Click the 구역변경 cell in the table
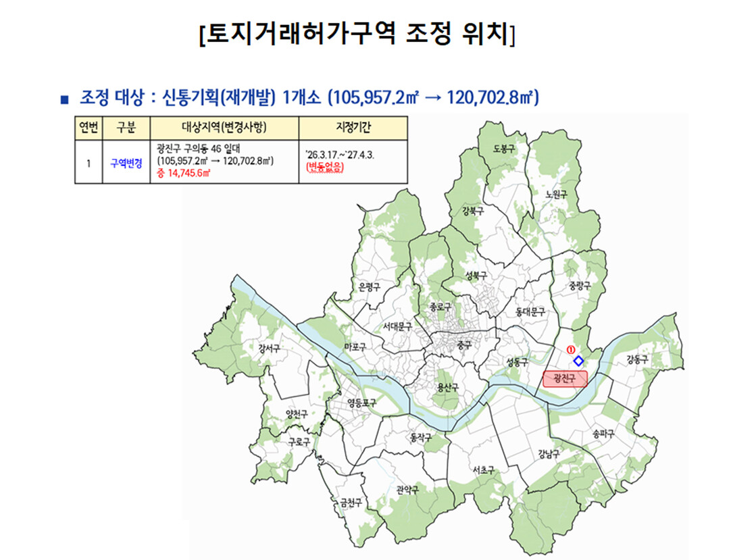 [x=126, y=163]
